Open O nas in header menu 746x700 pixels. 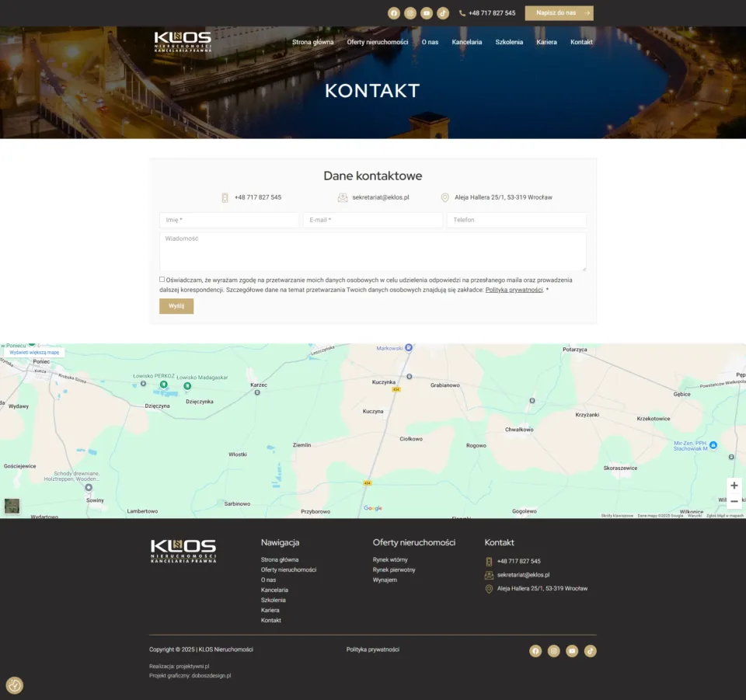(430, 42)
